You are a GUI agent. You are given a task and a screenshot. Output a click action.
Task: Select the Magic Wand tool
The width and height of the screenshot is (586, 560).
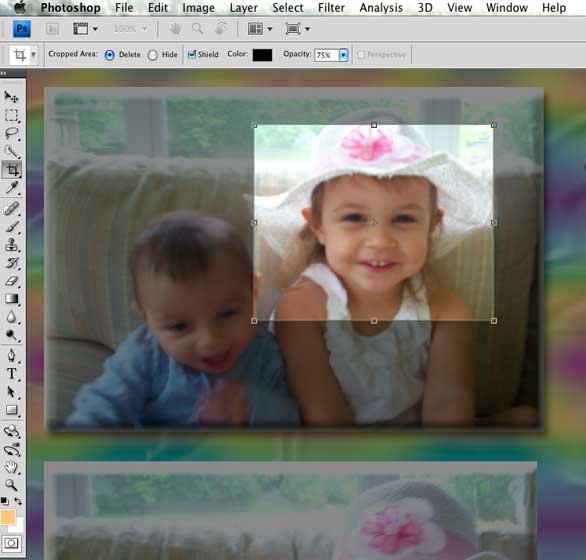point(11,152)
